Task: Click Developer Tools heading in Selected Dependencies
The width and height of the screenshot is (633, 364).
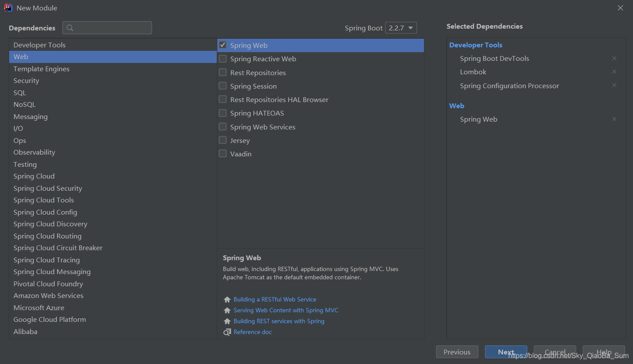Action: (x=476, y=45)
